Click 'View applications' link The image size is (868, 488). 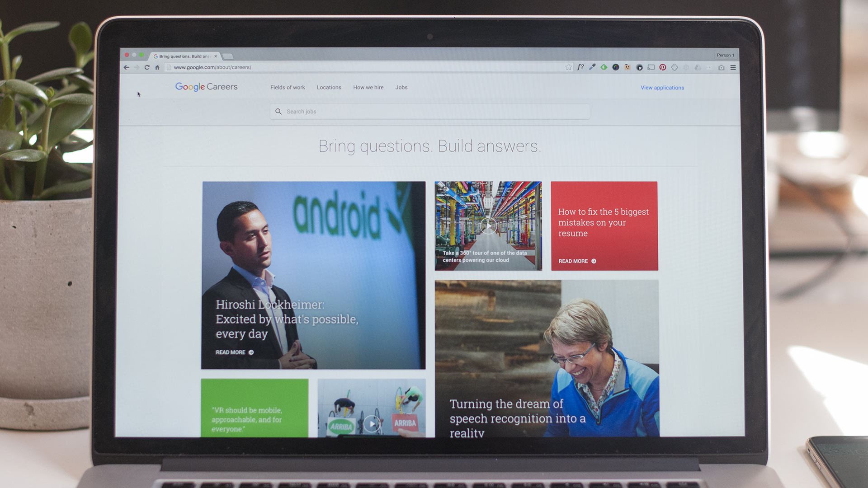coord(661,88)
